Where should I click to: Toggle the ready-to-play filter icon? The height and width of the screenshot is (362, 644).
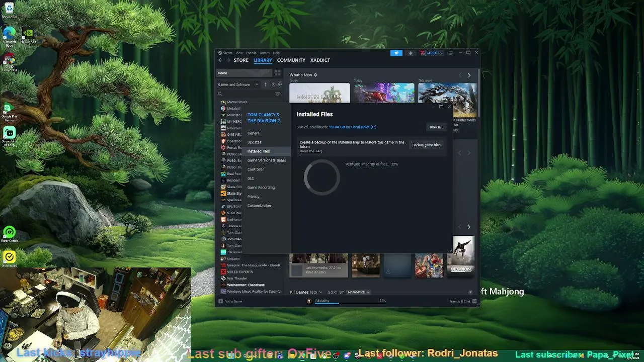click(280, 84)
